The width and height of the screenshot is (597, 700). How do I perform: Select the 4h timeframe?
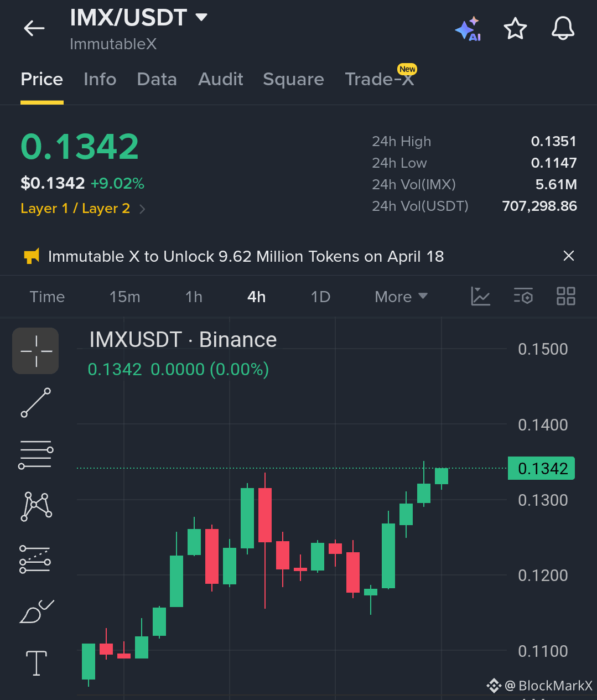click(x=256, y=297)
